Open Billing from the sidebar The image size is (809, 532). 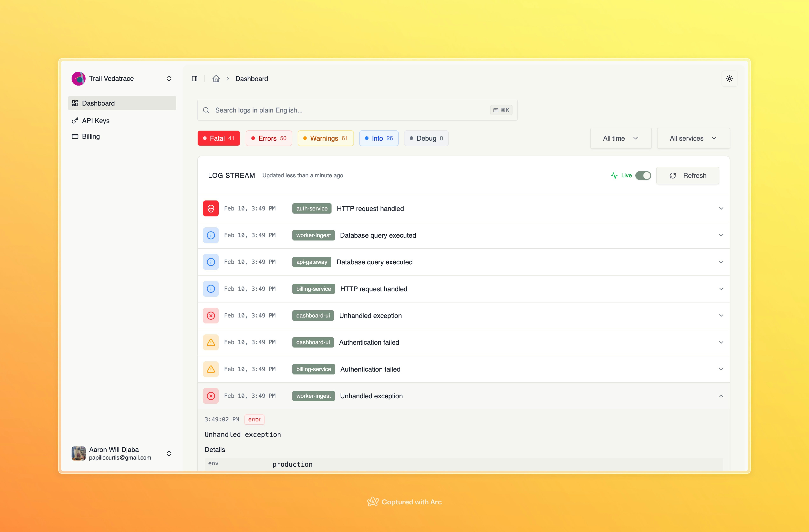tap(90, 136)
